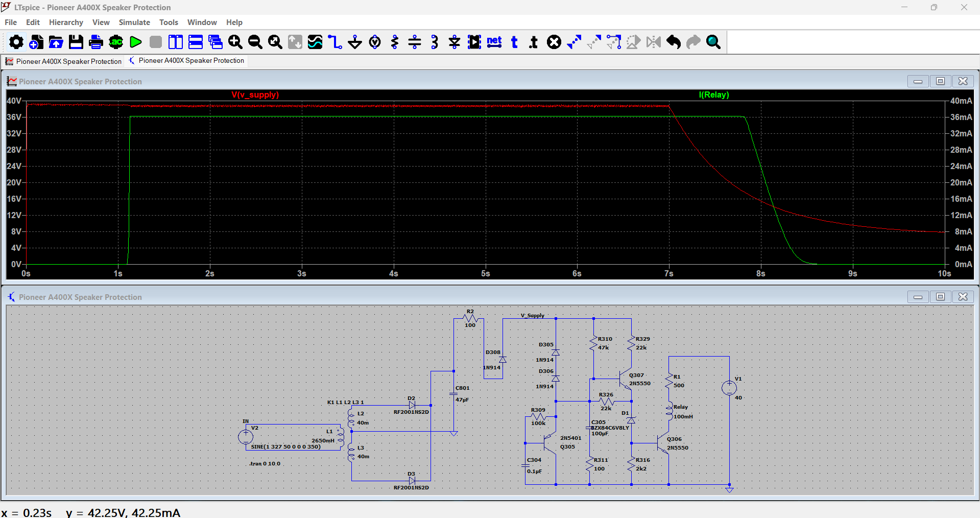Create a new schematic via toolbar icon
The width and height of the screenshot is (980, 518).
pyautogui.click(x=36, y=42)
